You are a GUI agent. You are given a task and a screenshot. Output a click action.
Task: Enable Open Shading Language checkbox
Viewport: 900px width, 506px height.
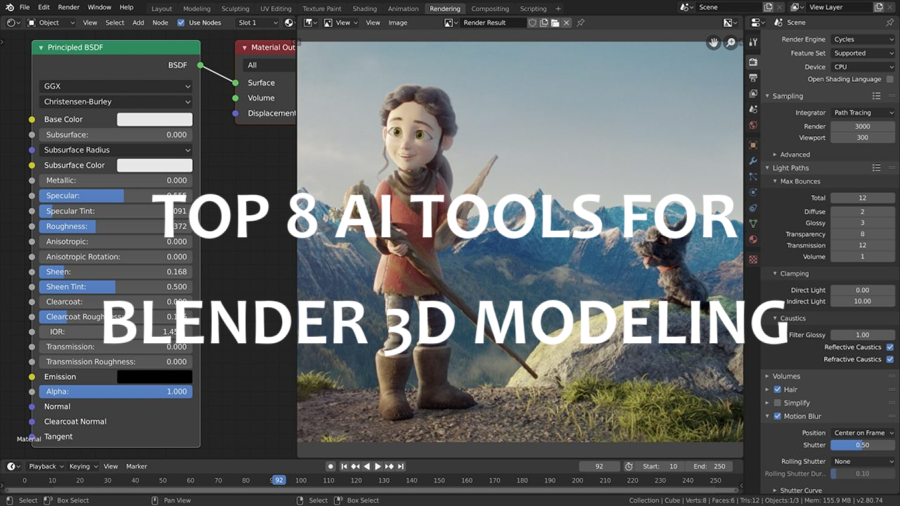tap(890, 79)
